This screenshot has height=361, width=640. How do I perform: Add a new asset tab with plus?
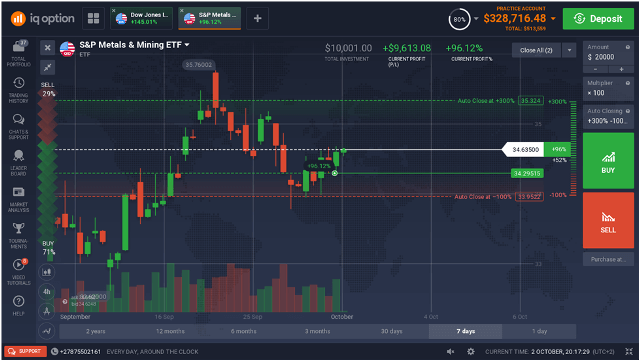coord(258,18)
